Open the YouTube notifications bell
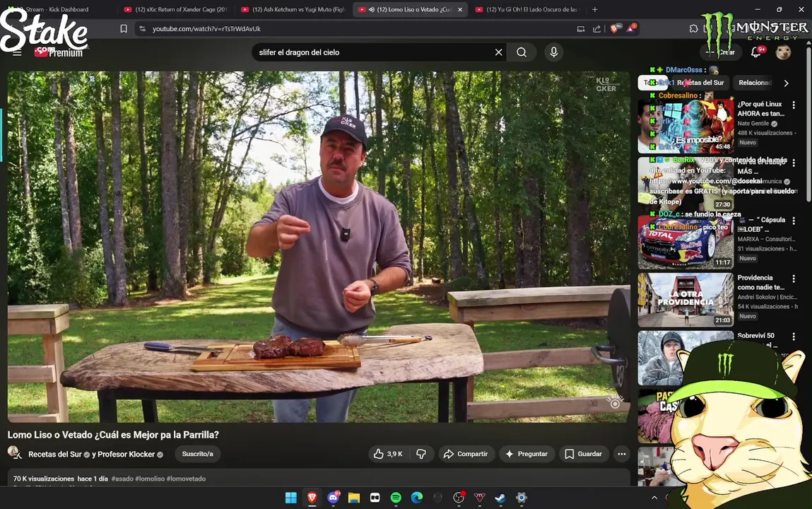The image size is (812, 509). point(756,52)
